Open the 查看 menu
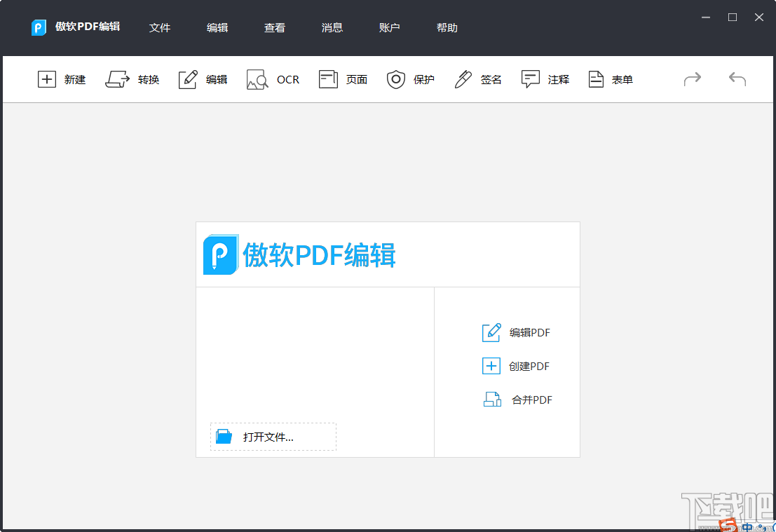This screenshot has width=776, height=532. coord(275,28)
